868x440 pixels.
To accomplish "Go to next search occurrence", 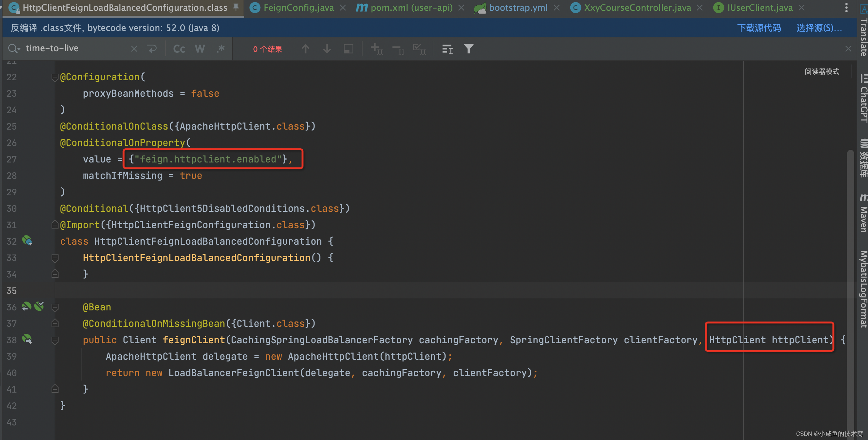I will (x=327, y=49).
